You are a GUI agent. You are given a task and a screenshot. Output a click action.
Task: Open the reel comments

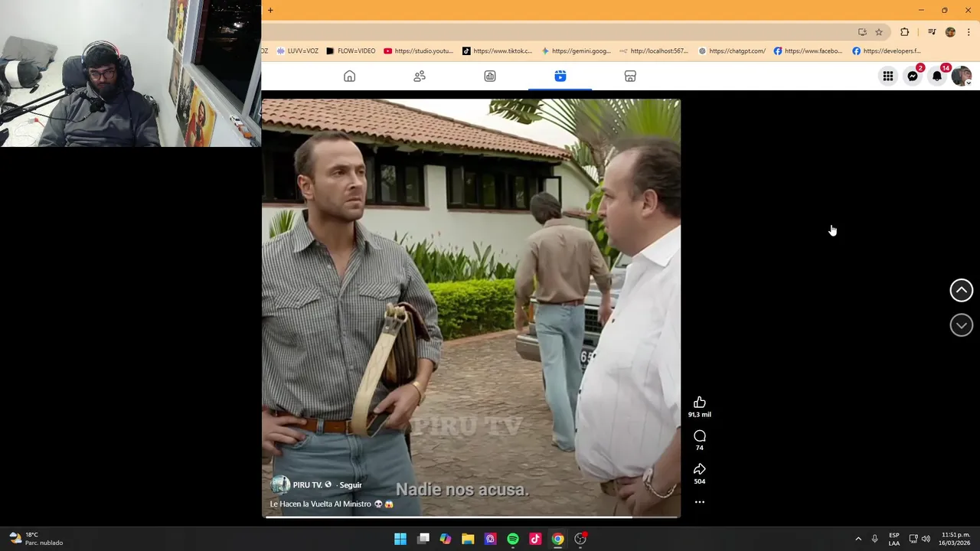[x=699, y=436]
